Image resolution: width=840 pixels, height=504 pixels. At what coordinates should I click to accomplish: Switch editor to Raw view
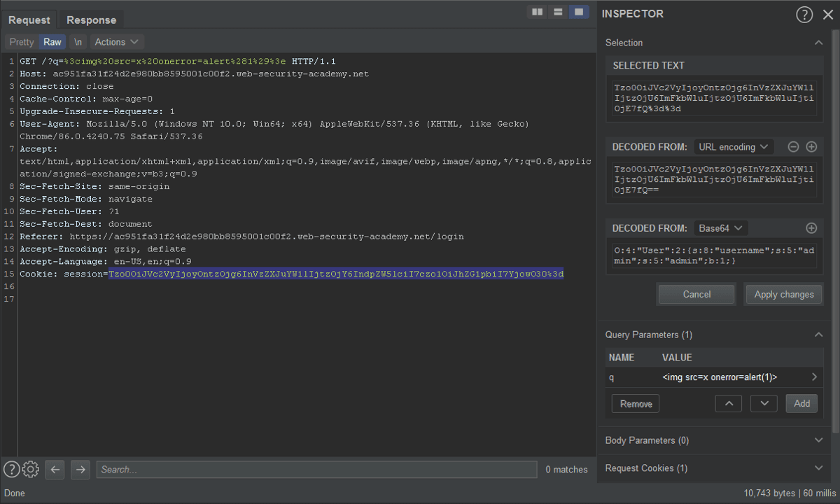[52, 42]
